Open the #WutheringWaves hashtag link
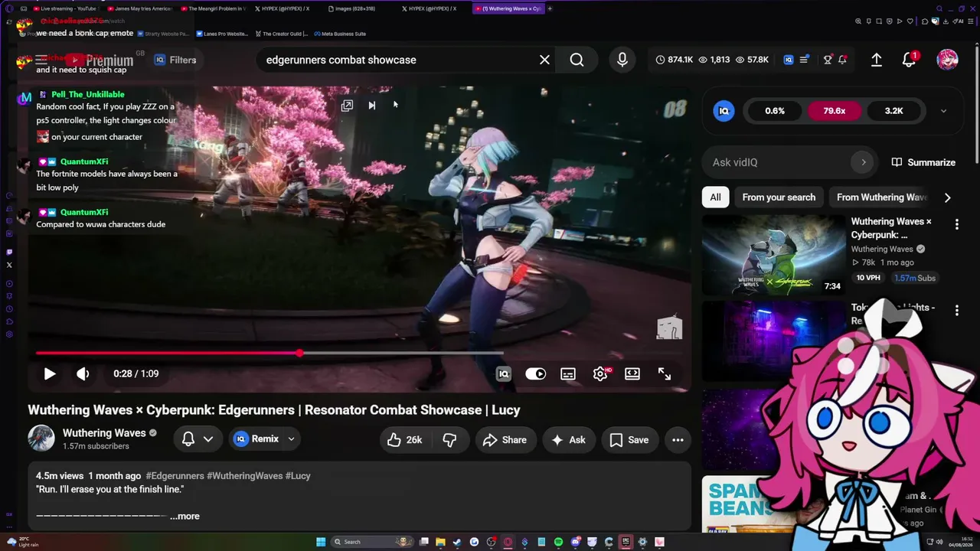The height and width of the screenshot is (551, 980). click(244, 475)
